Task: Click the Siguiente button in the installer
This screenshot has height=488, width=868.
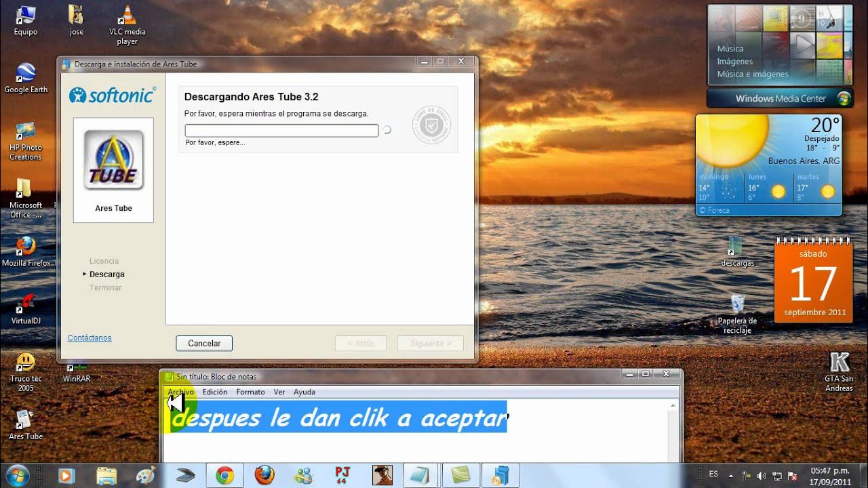Action: pyautogui.click(x=431, y=344)
